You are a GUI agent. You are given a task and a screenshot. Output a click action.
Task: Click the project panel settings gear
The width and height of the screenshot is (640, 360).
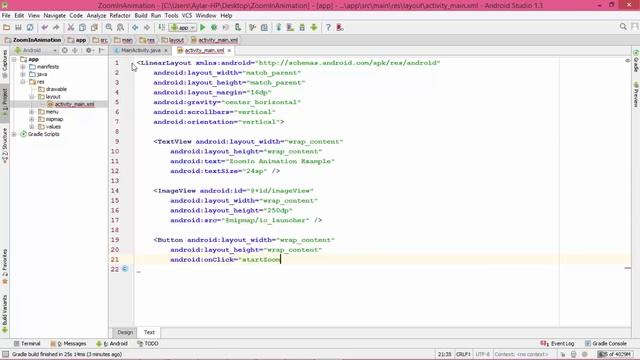89,50
